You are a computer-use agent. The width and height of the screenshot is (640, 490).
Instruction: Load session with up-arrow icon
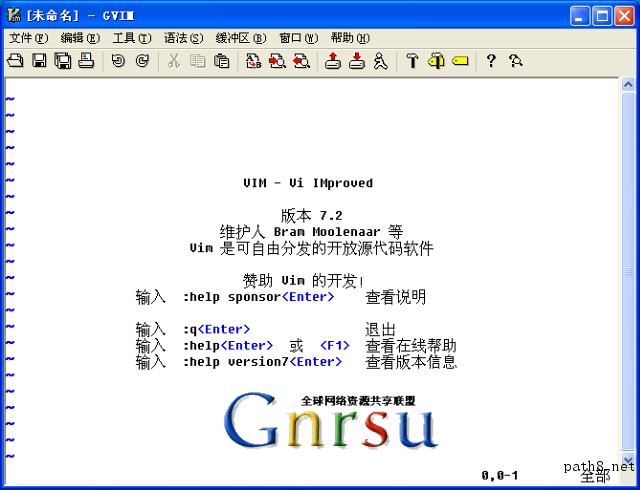click(333, 61)
